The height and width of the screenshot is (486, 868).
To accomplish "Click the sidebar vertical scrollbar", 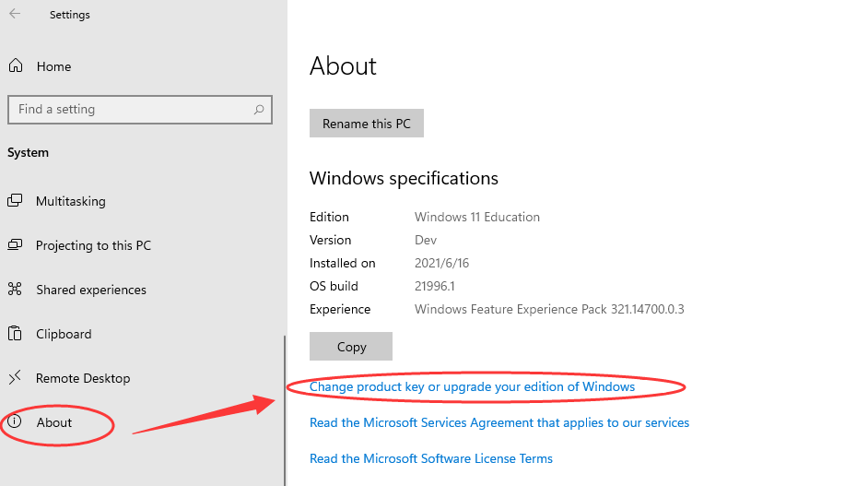I will click(x=285, y=406).
